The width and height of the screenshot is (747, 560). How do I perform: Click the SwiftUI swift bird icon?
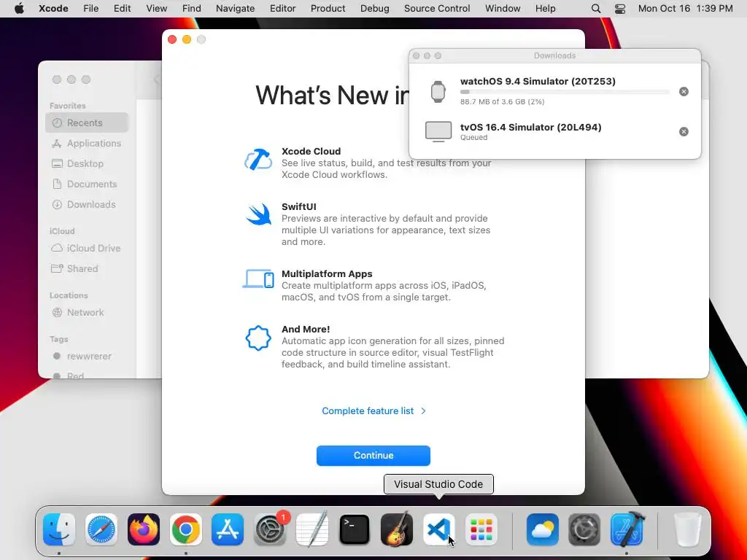click(258, 214)
